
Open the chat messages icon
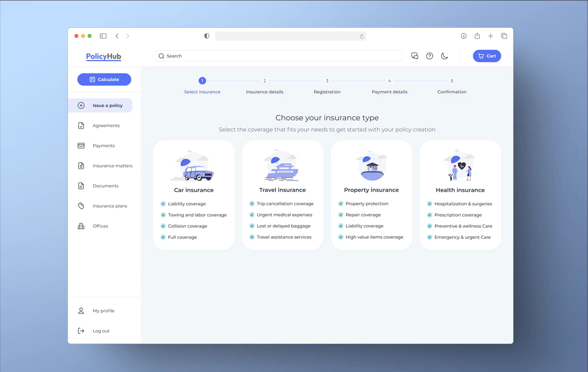(414, 56)
